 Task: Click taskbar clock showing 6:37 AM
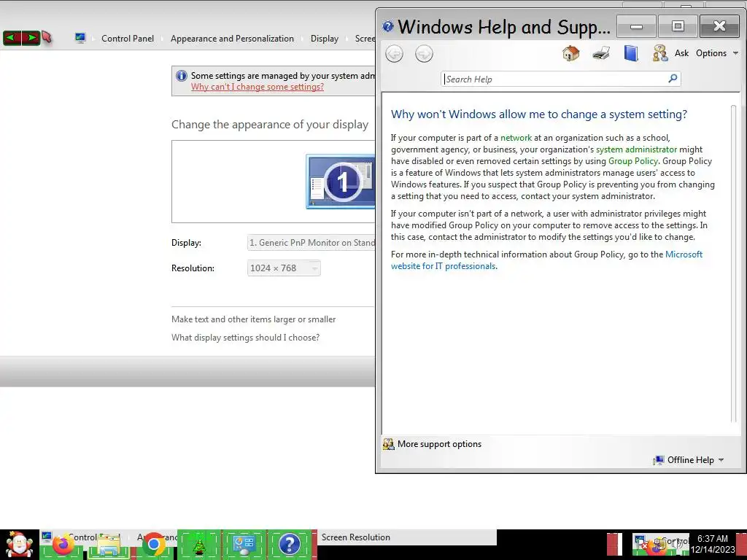click(713, 544)
